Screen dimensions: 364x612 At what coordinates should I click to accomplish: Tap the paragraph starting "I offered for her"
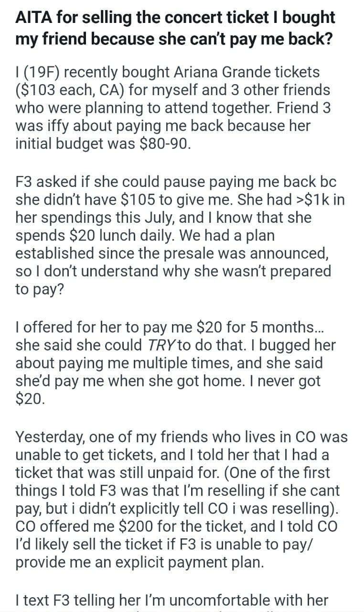pyautogui.click(x=175, y=363)
